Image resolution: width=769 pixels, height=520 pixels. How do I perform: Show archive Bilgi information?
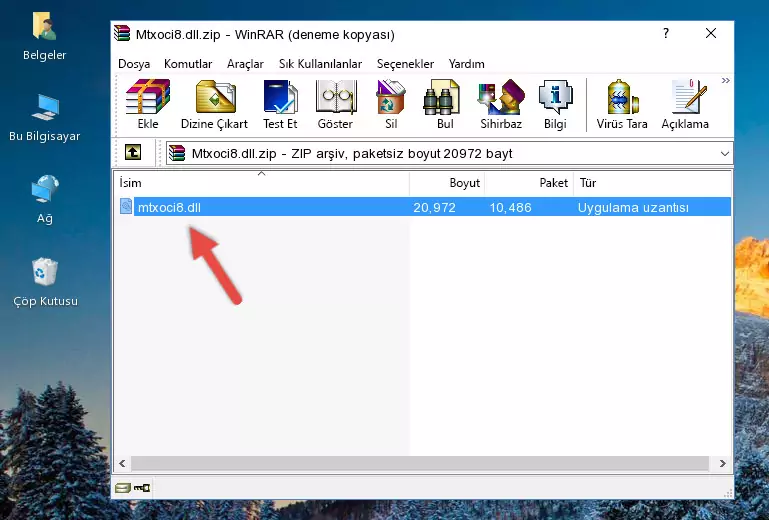[555, 104]
